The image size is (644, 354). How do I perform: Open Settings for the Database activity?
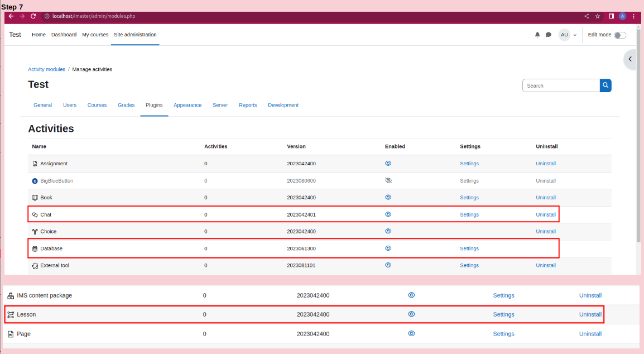click(x=469, y=248)
